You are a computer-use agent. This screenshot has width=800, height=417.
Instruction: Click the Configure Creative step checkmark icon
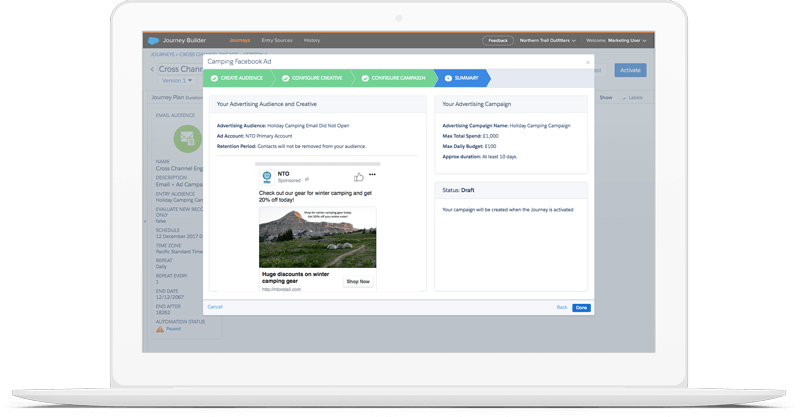point(286,77)
